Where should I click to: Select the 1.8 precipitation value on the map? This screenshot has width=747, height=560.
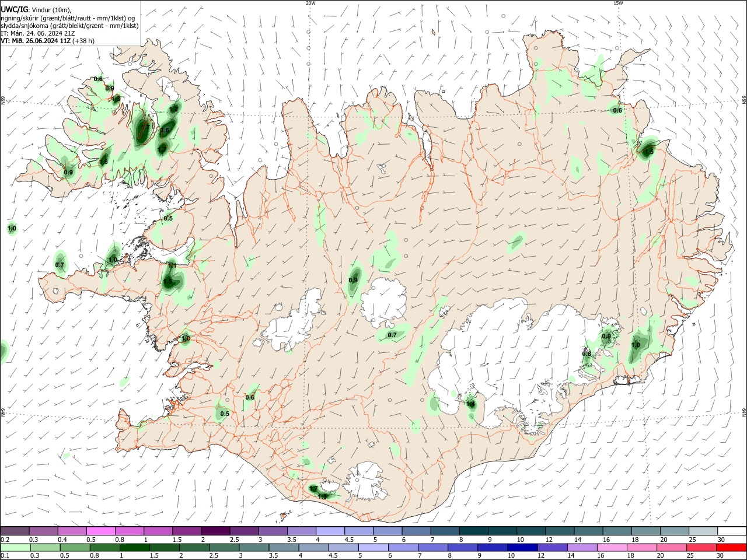[x=104, y=162]
